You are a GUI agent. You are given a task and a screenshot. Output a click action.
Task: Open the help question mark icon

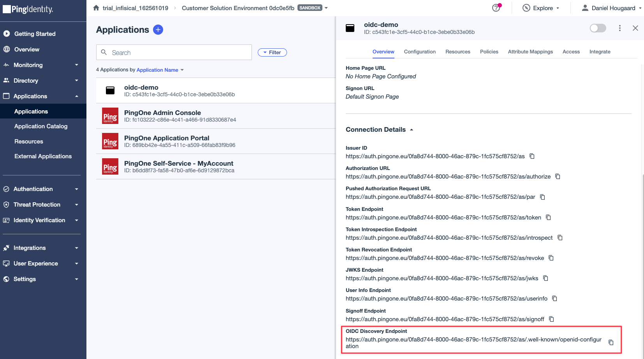[496, 8]
